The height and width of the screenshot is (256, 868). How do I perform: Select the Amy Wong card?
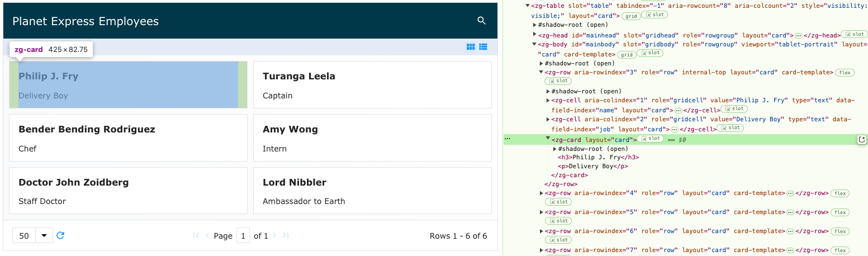tap(372, 138)
